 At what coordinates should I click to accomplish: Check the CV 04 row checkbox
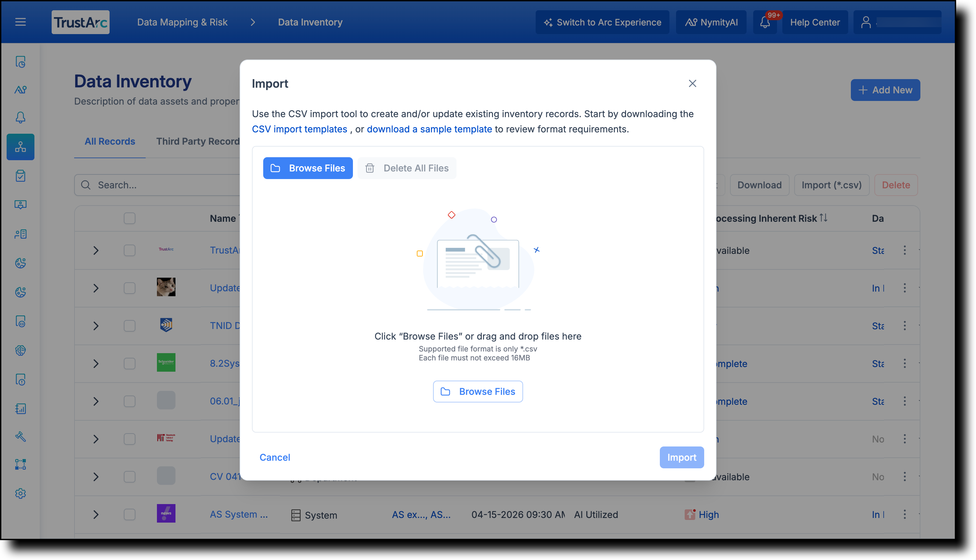pos(130,477)
